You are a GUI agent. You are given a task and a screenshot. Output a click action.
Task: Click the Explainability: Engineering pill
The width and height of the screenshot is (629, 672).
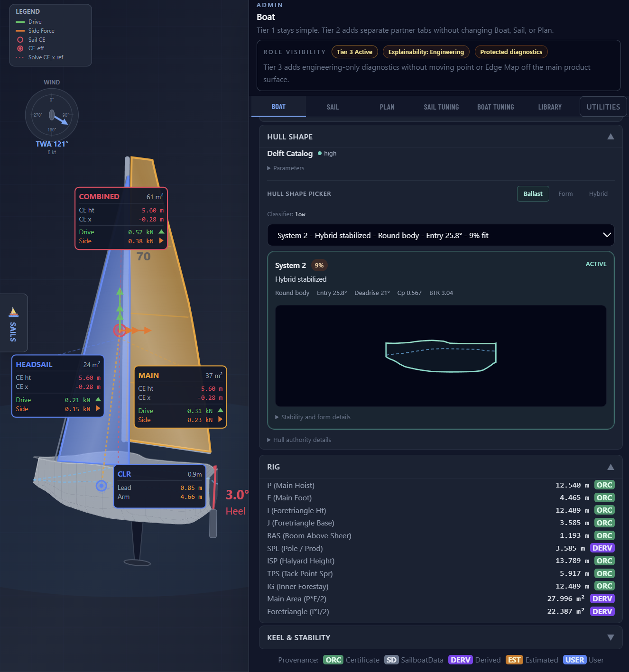425,52
